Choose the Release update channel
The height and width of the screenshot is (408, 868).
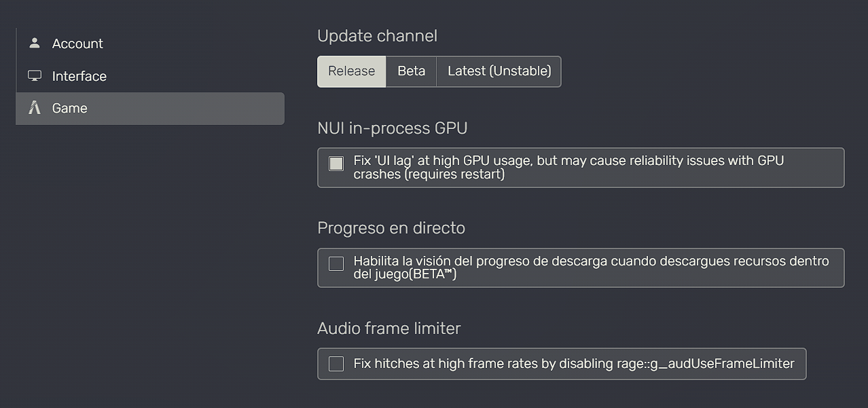[x=351, y=71]
